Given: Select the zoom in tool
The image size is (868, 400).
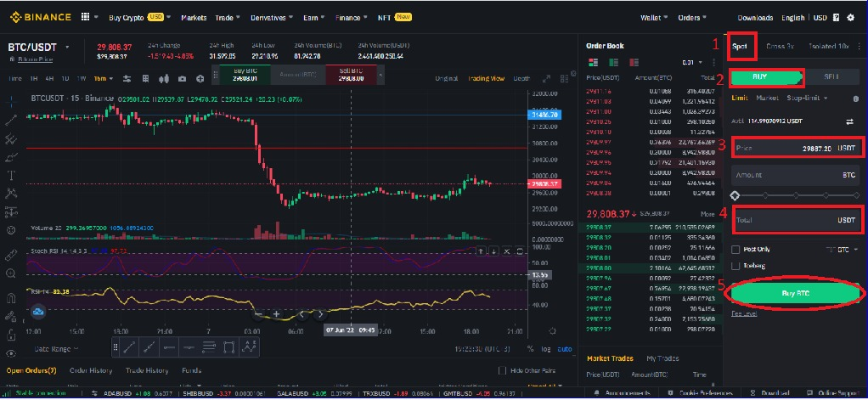Looking at the screenshot, I should [x=12, y=273].
